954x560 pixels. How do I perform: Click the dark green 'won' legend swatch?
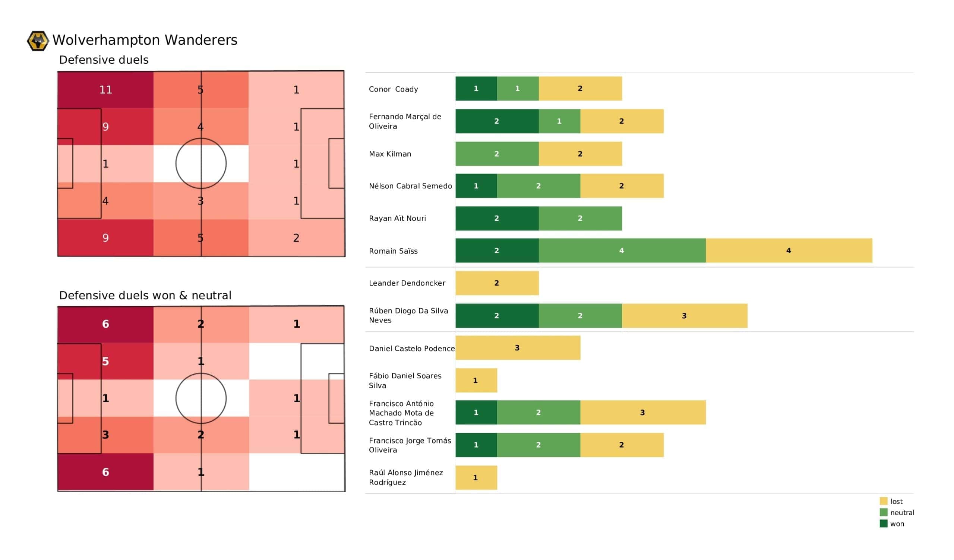[884, 524]
